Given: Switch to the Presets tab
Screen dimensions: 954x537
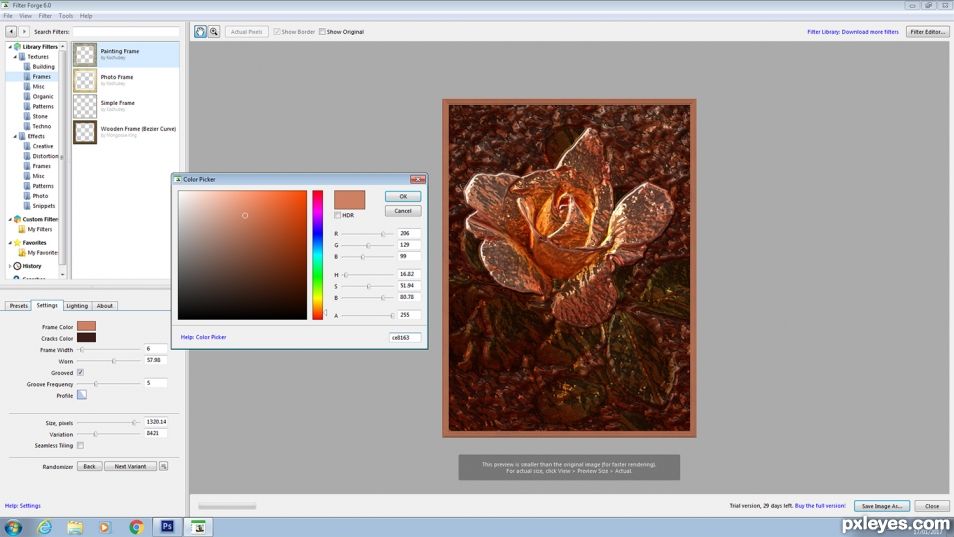Looking at the screenshot, I should (x=18, y=305).
